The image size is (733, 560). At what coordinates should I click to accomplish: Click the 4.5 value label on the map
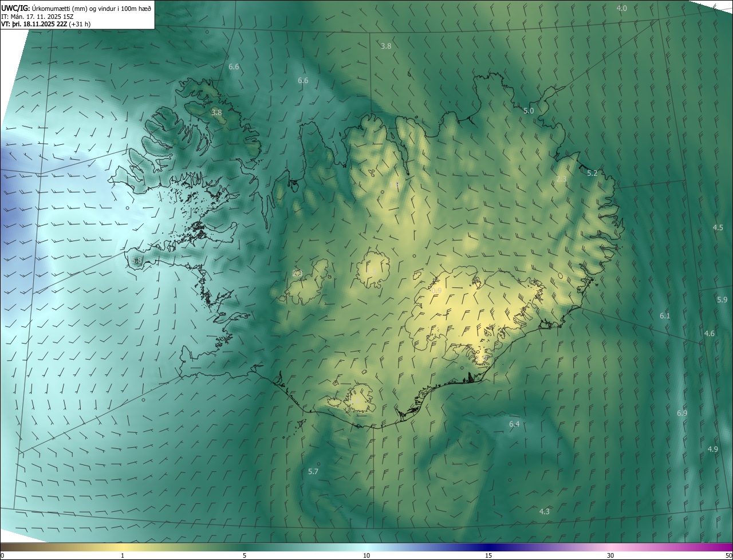(718, 227)
